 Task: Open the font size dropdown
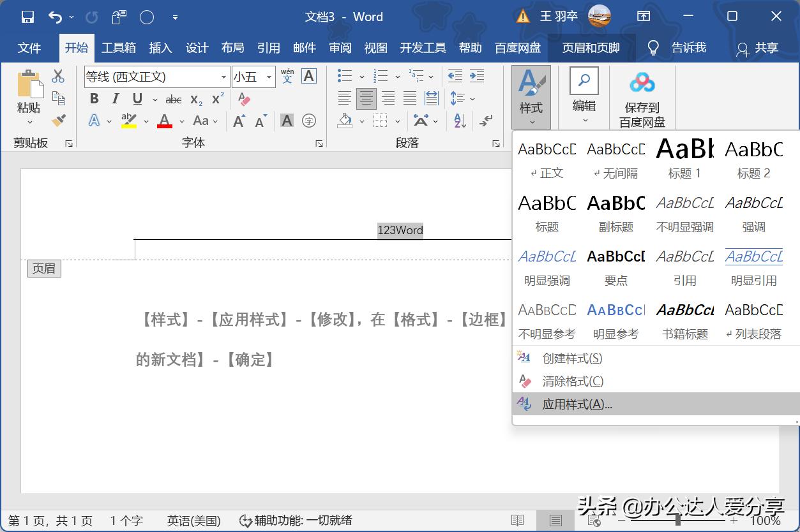tap(268, 76)
